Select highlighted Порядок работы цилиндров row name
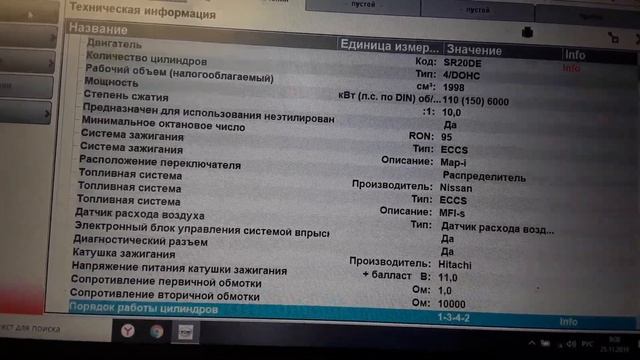The width and height of the screenshot is (640, 360). pos(144,308)
